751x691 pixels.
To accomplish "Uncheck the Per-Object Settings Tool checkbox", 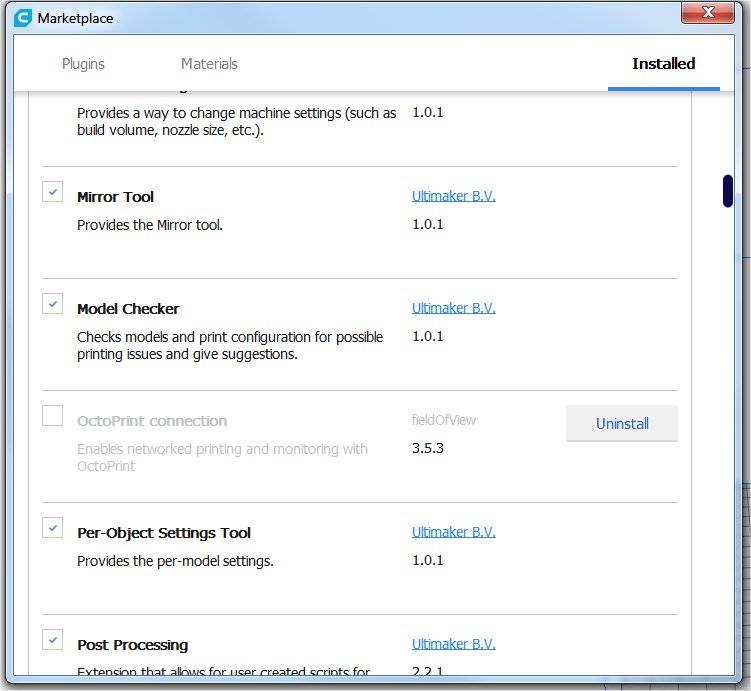I will point(53,528).
